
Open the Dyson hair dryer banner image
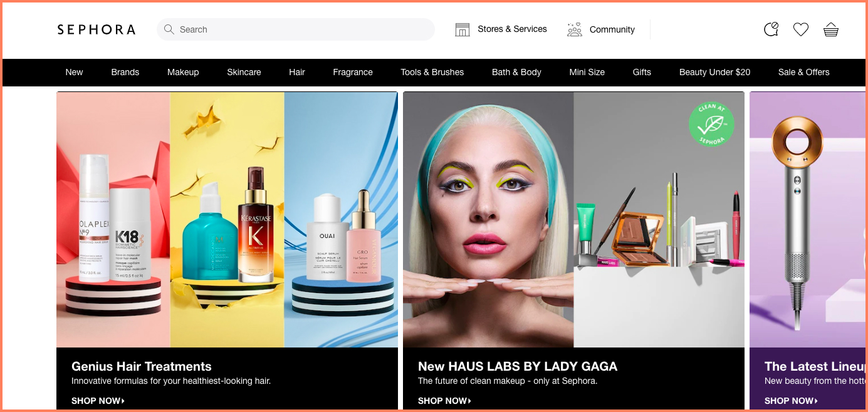tap(807, 220)
